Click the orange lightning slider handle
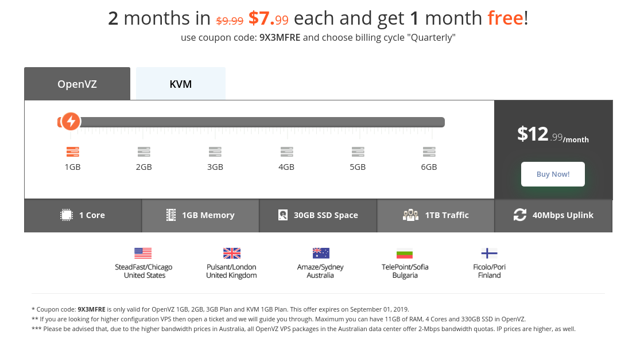Image resolution: width=644 pixels, height=342 pixels. coord(71,122)
